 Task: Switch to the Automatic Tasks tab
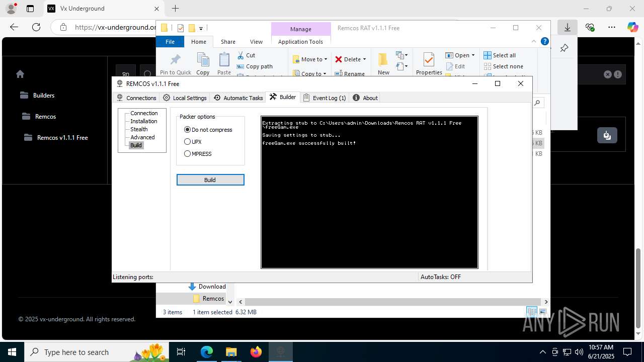pos(238,98)
